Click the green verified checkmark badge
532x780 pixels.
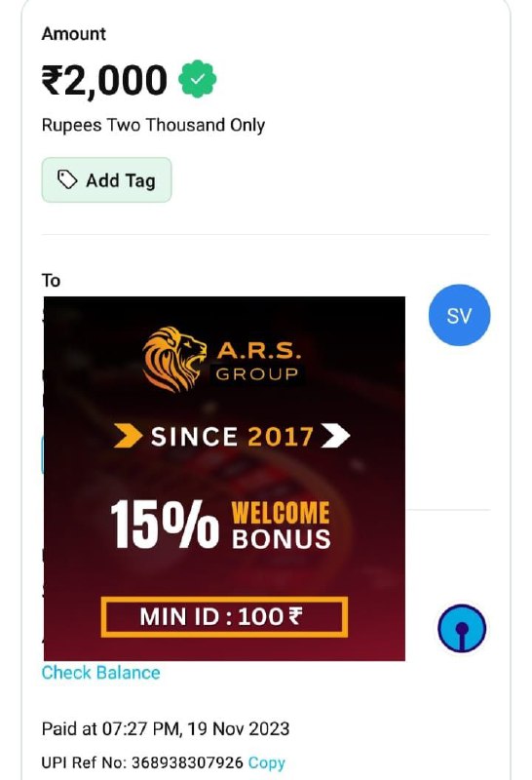pos(198,79)
